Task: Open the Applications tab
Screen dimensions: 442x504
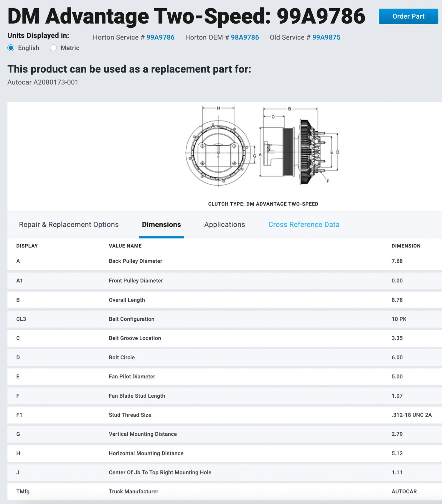Action: (225, 225)
